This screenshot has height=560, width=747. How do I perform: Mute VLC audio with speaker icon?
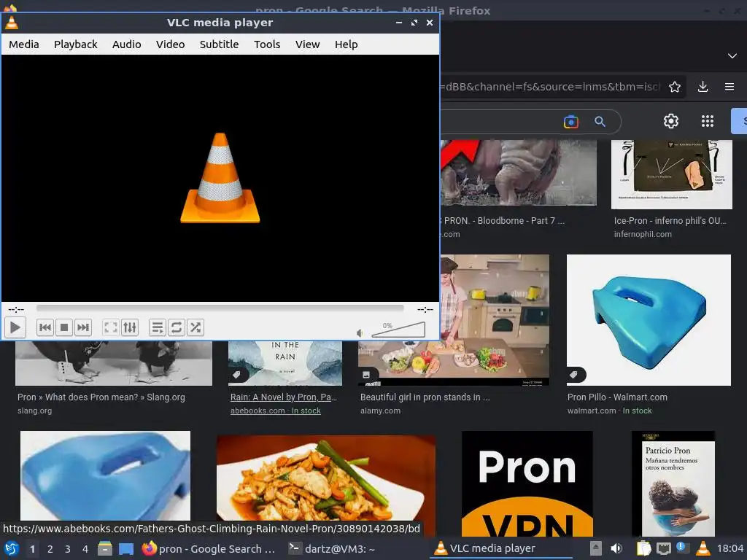click(x=360, y=332)
